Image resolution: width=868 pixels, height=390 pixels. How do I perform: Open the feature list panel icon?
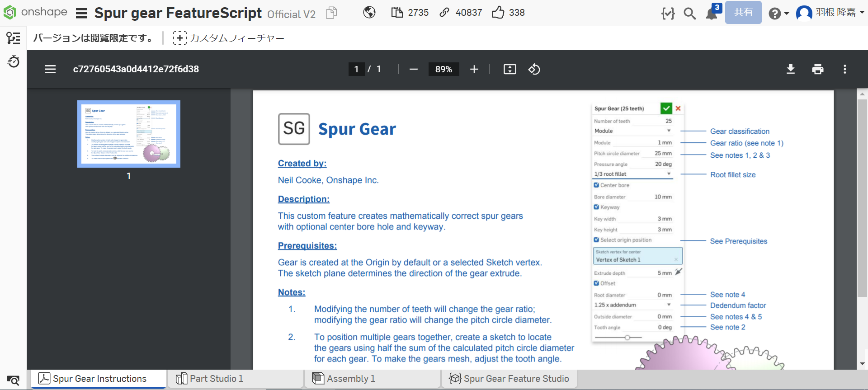14,38
